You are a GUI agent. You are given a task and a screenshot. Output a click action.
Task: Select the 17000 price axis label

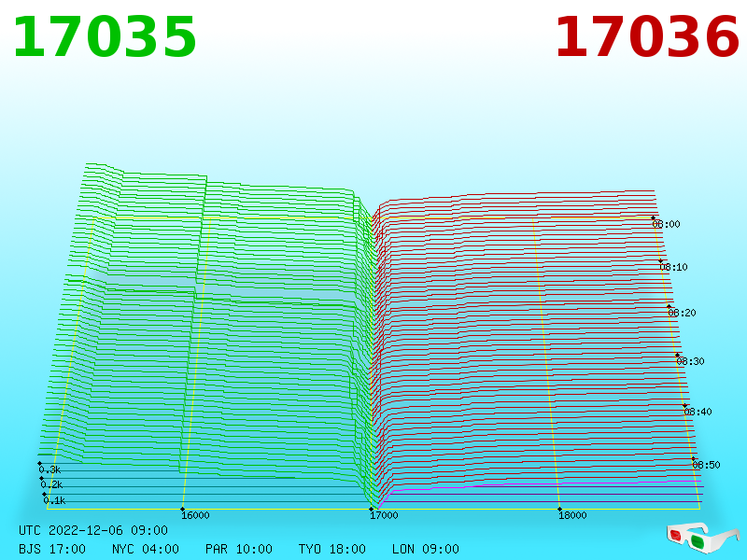click(x=384, y=515)
